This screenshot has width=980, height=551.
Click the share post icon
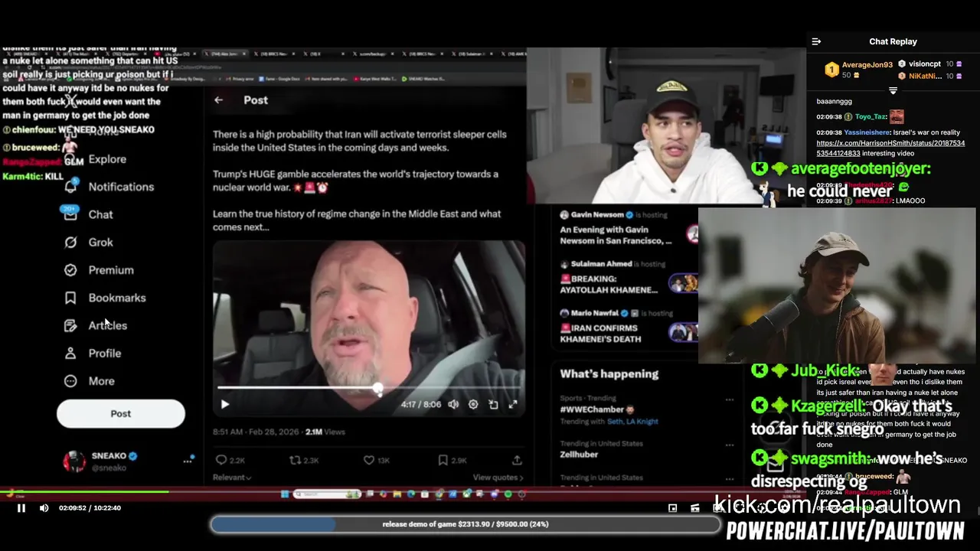click(x=517, y=460)
